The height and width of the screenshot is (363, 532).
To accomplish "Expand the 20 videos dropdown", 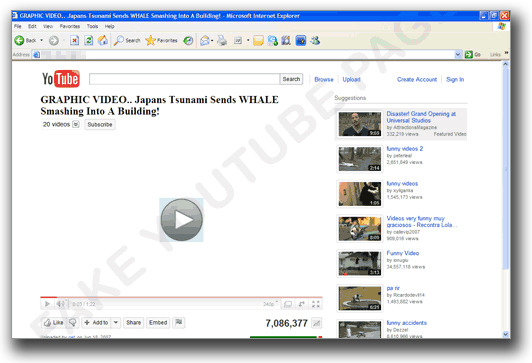I will click(76, 124).
